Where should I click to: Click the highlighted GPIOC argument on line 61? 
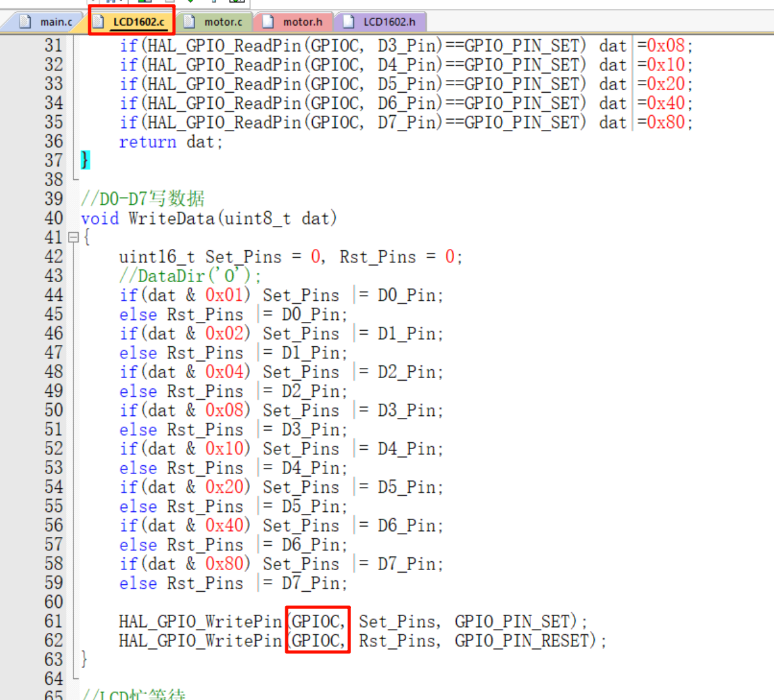[318, 621]
